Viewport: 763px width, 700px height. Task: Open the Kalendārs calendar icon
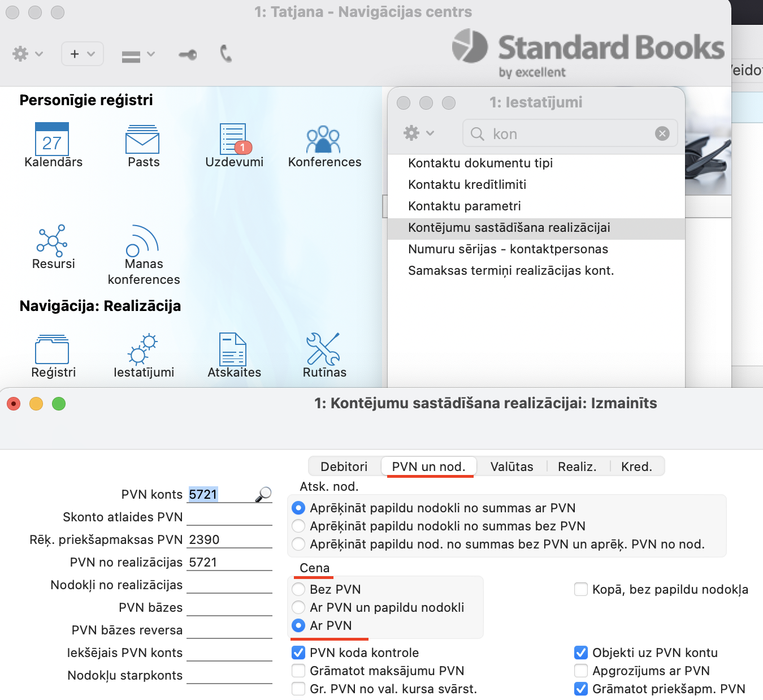(x=52, y=140)
